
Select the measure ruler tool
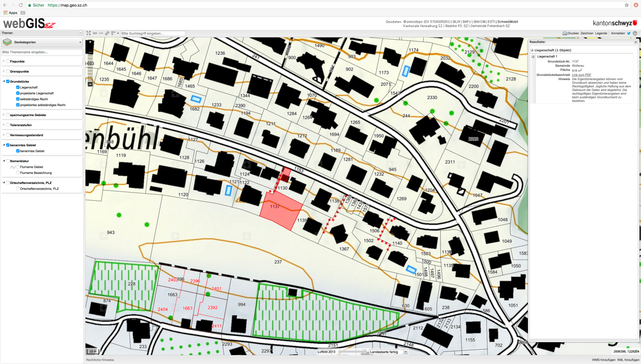113,33
